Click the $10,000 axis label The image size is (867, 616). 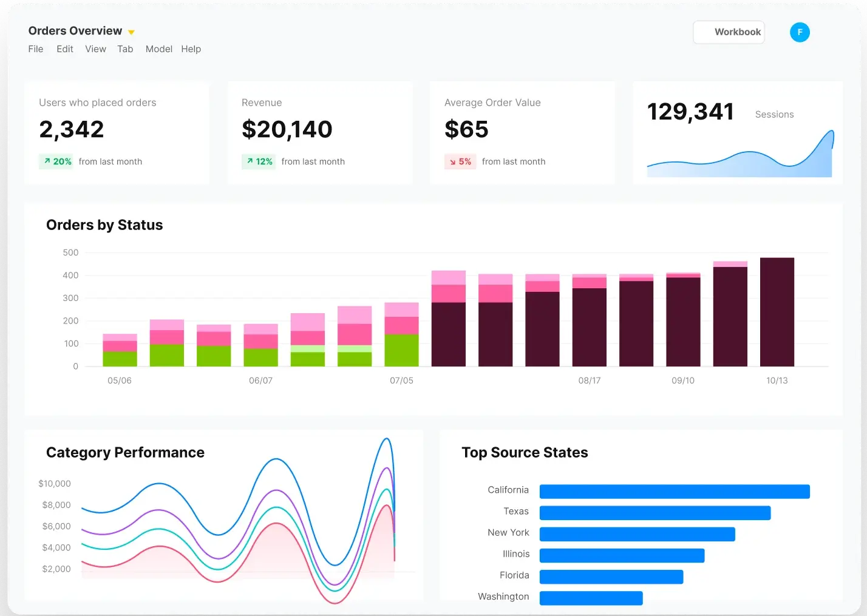coord(55,484)
